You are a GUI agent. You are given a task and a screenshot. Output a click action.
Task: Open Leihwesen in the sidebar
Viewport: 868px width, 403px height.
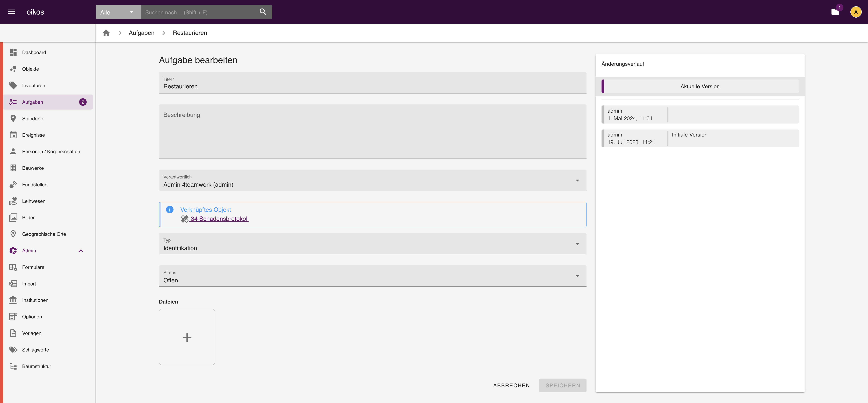click(48, 201)
